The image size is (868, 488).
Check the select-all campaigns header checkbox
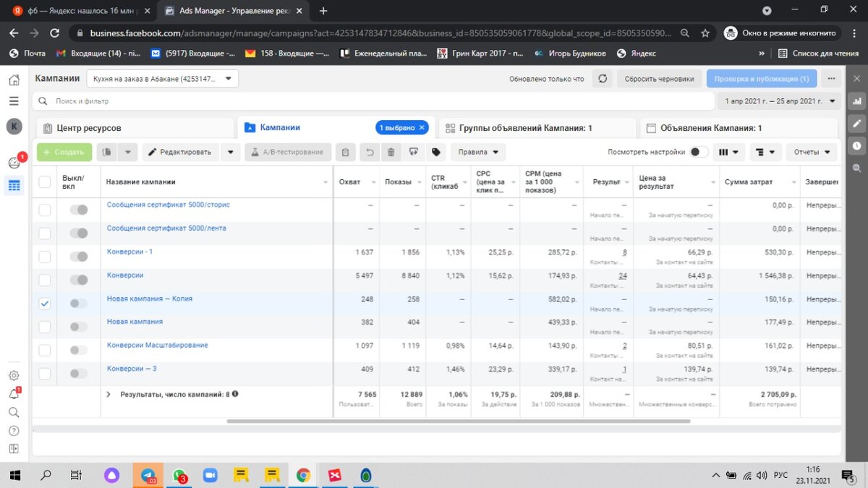[x=45, y=181]
